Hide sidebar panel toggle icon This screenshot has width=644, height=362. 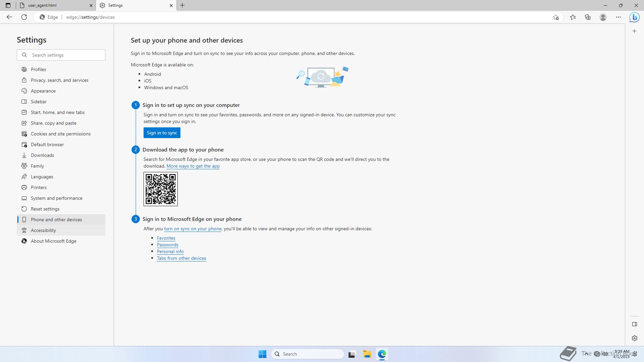pyautogui.click(x=634, y=324)
